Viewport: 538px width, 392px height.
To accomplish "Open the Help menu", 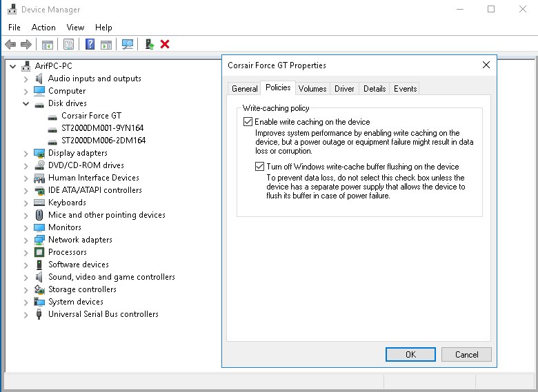I will pyautogui.click(x=103, y=28).
